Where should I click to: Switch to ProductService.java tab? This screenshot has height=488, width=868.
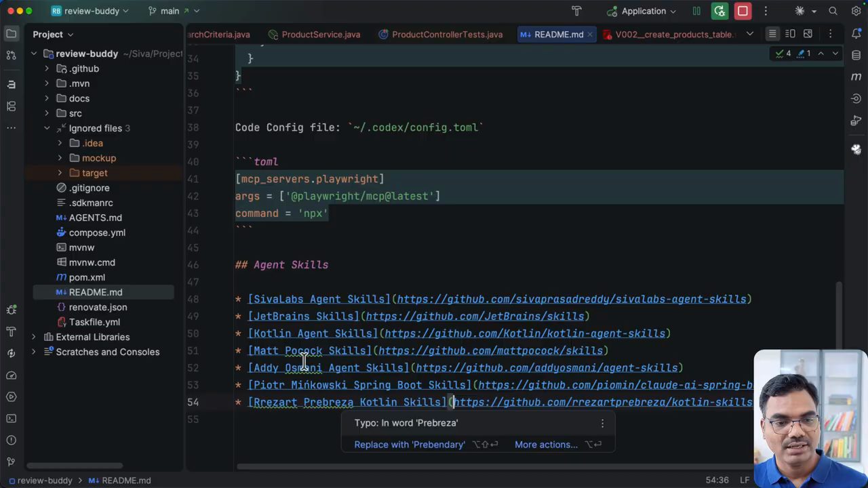[x=314, y=35]
